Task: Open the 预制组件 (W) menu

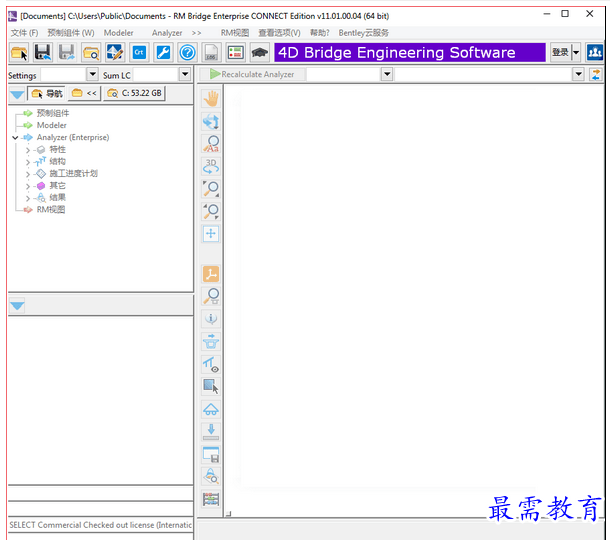Action: (71, 33)
